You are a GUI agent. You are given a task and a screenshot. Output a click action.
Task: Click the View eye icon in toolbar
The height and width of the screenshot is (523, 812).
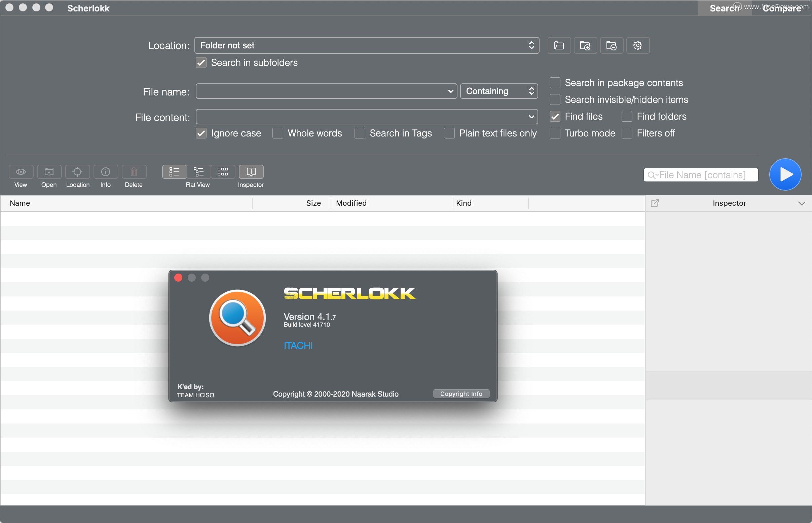(21, 172)
